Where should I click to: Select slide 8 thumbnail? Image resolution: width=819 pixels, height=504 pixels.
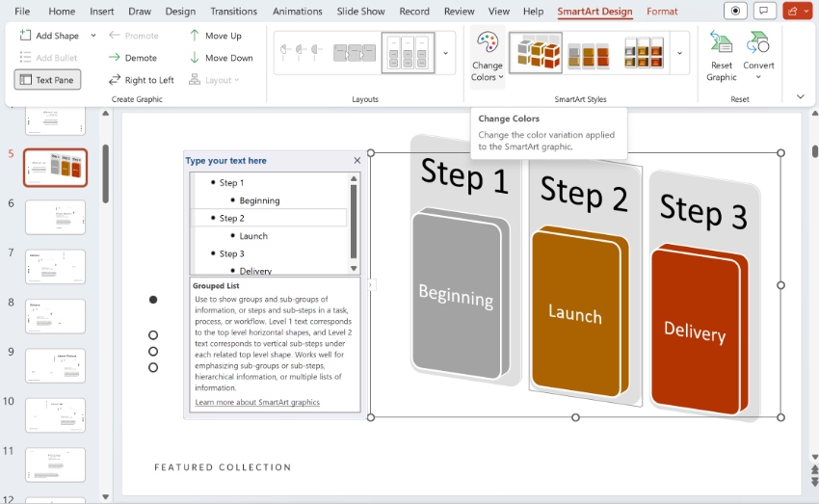(x=55, y=316)
